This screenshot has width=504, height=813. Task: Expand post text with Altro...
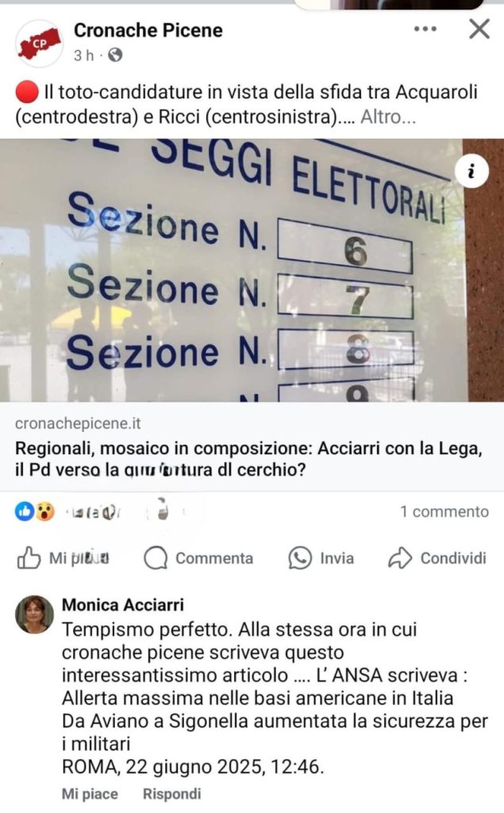[388, 118]
